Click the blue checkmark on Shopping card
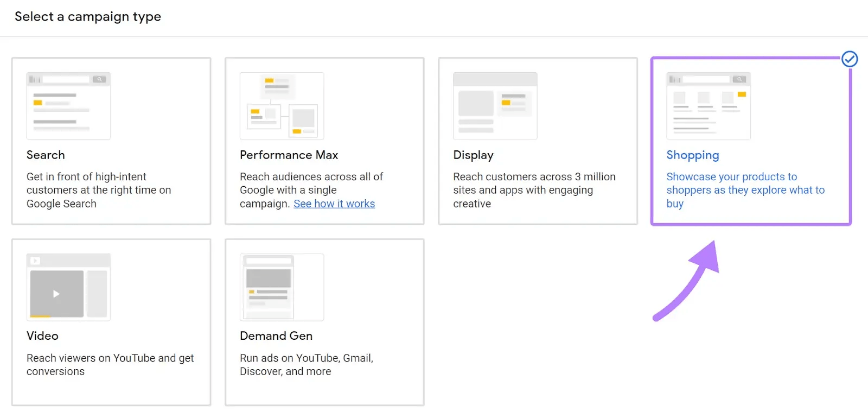The height and width of the screenshot is (418, 868). coord(849,59)
